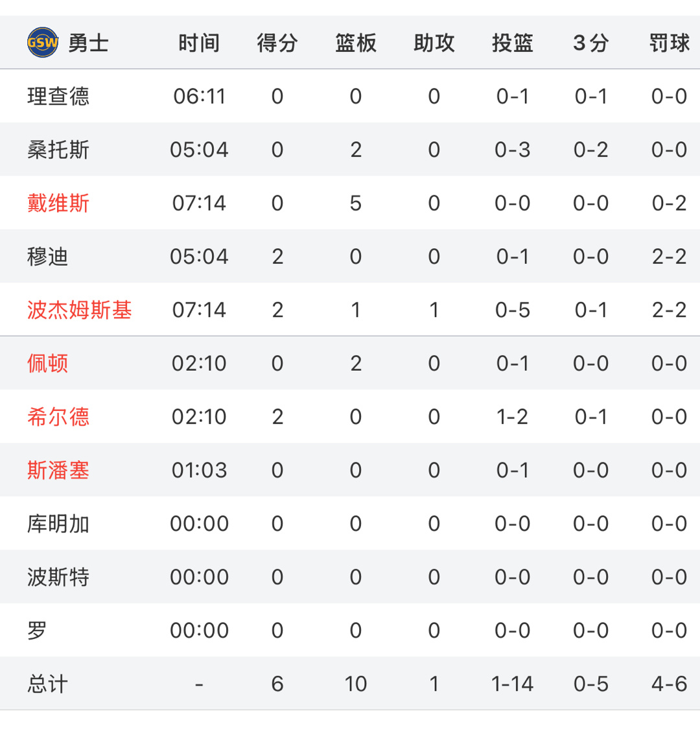Click the 投篮 column header

[x=513, y=43]
